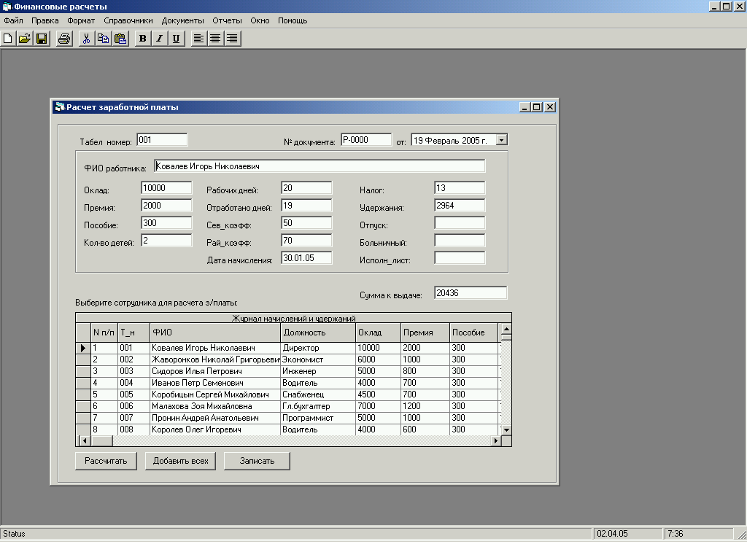Click the grid's horizontal scrollbar right arrow
Screen dimensions: 747x560
pos(496,440)
